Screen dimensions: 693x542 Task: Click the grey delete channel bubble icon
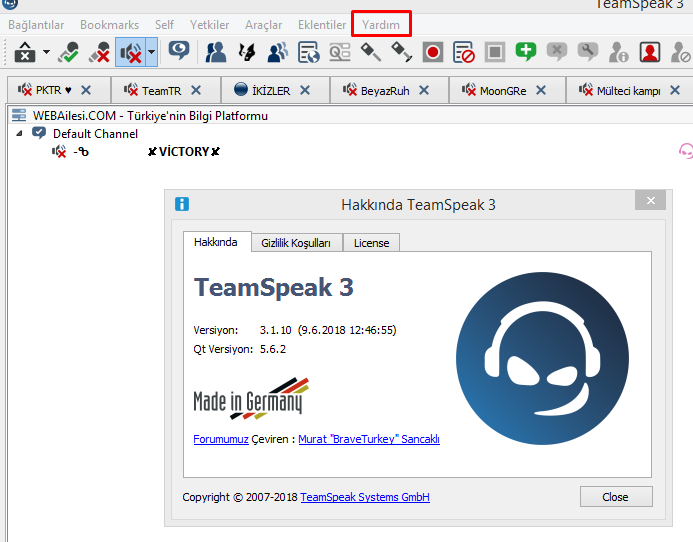(x=557, y=53)
